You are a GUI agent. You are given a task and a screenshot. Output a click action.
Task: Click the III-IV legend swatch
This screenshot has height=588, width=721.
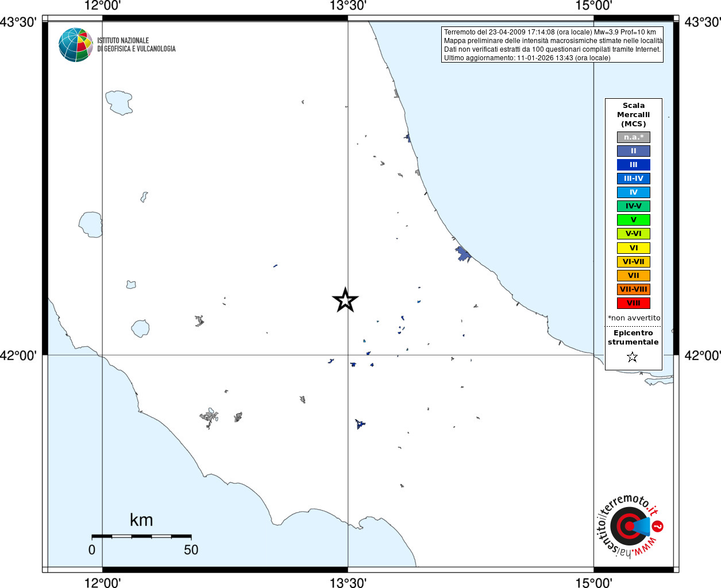(634, 179)
